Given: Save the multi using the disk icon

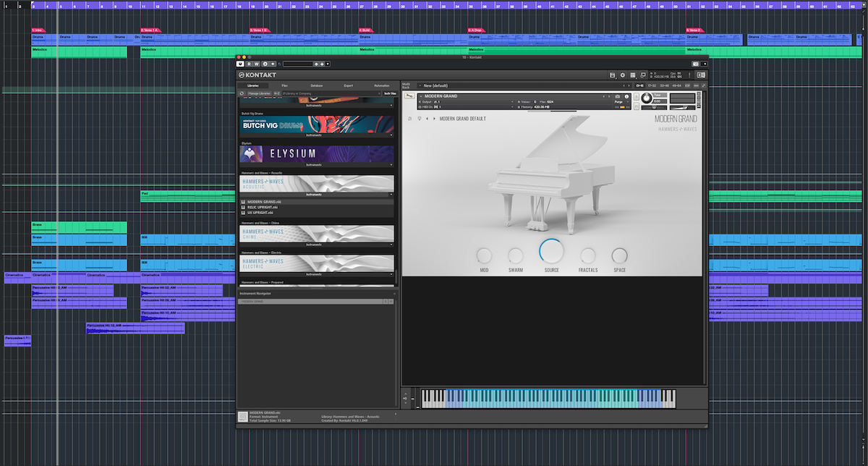Looking at the screenshot, I should (x=612, y=75).
